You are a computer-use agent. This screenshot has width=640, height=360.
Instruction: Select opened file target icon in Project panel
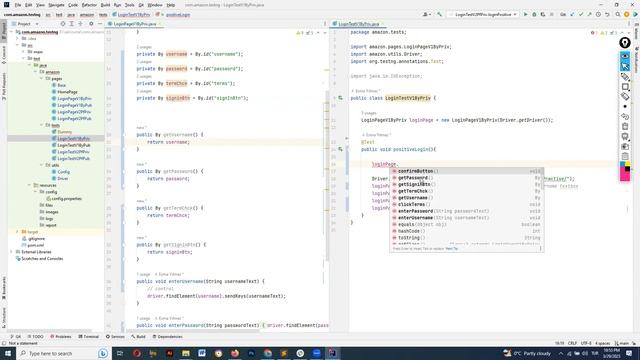[x=63, y=24]
